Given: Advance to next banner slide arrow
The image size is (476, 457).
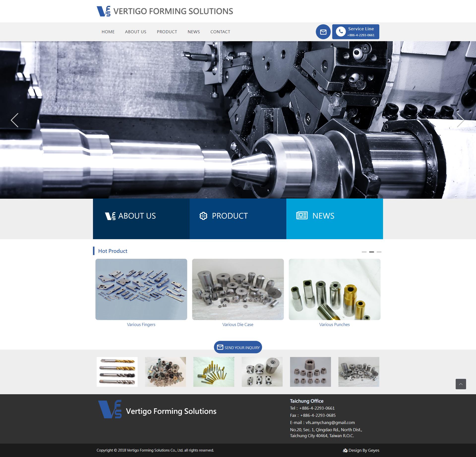Looking at the screenshot, I should tap(461, 120).
